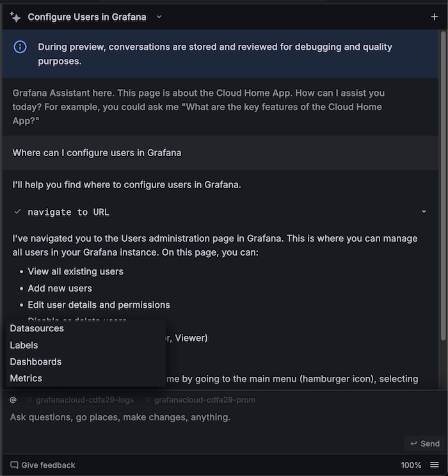448x476 pixels.
Task: Start a new conversation with plus icon
Action: point(435,17)
